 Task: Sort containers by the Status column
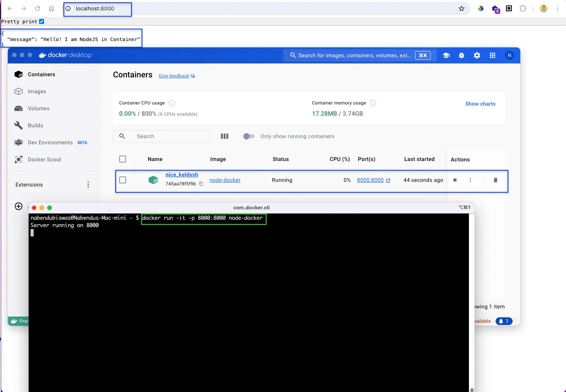281,159
